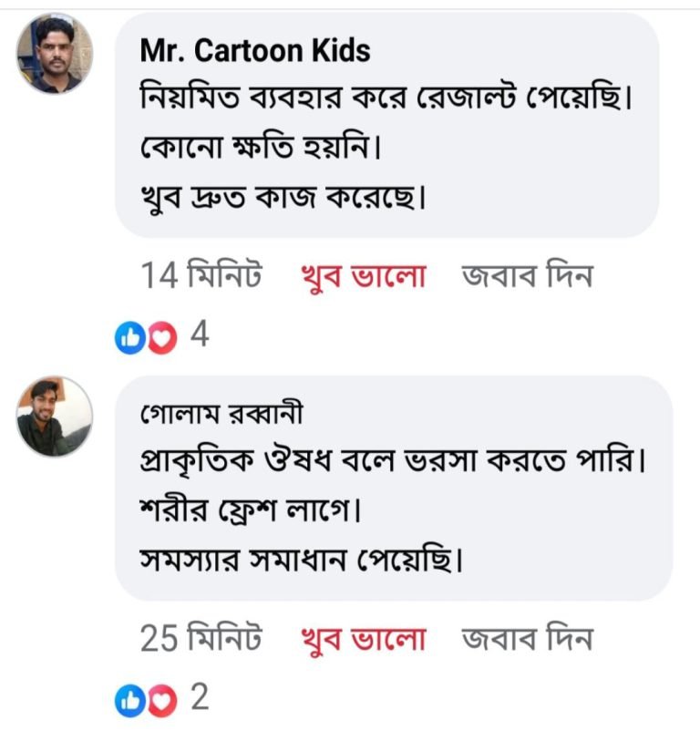Click the comment line 'কোনো ক্ষতি হয়নি।'
The height and width of the screenshot is (731, 700).
259,146
